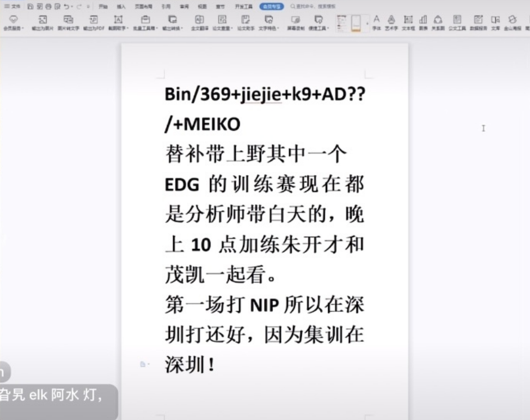Switch to the 页面布局 tab
The height and width of the screenshot is (420, 530).
click(143, 6)
